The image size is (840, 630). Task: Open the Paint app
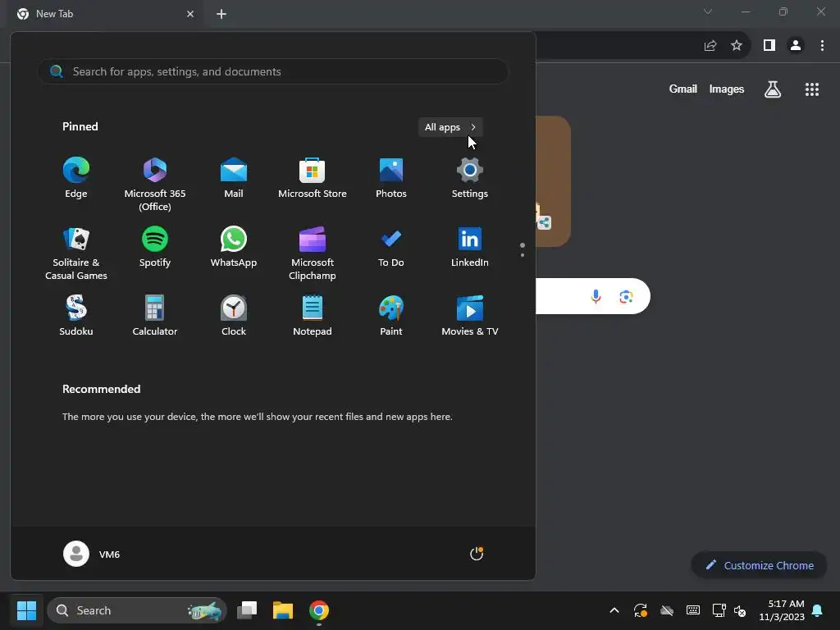pos(391,316)
